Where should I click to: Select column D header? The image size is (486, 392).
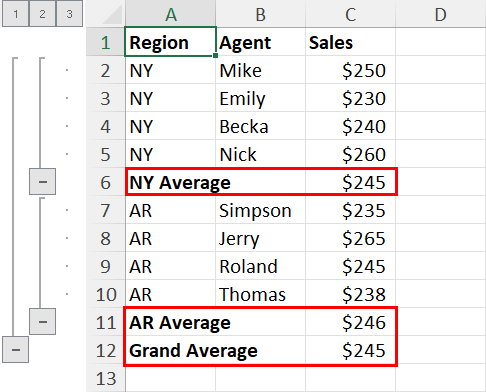tap(440, 14)
